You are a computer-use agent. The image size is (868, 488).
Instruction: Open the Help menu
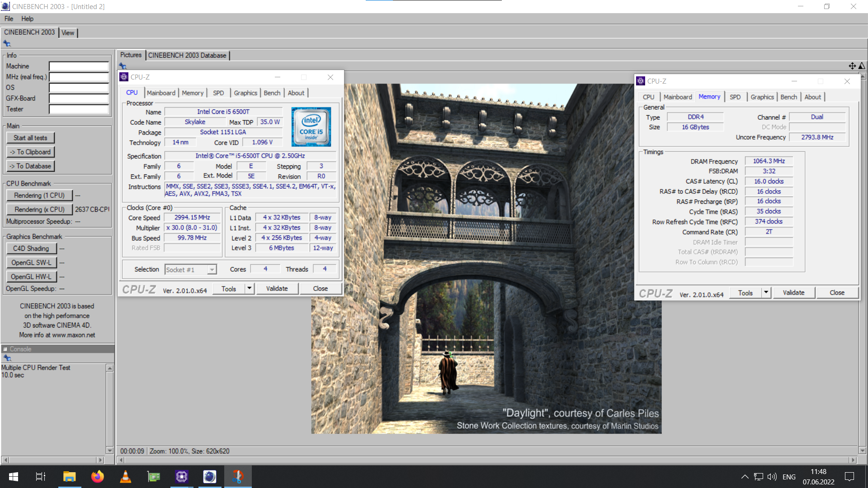(27, 19)
